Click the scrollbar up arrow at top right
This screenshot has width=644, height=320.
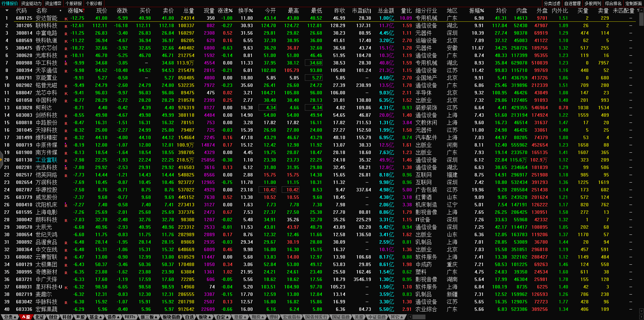pyautogui.click(x=641, y=11)
